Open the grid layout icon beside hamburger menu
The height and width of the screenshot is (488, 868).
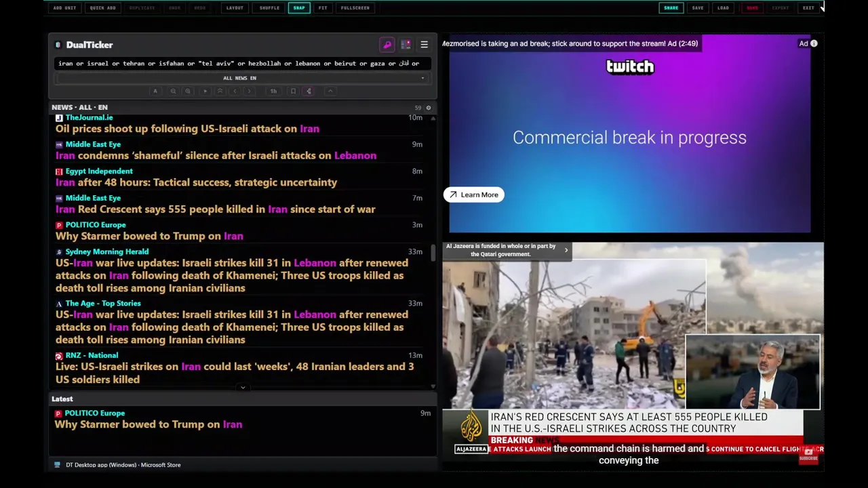(x=406, y=45)
